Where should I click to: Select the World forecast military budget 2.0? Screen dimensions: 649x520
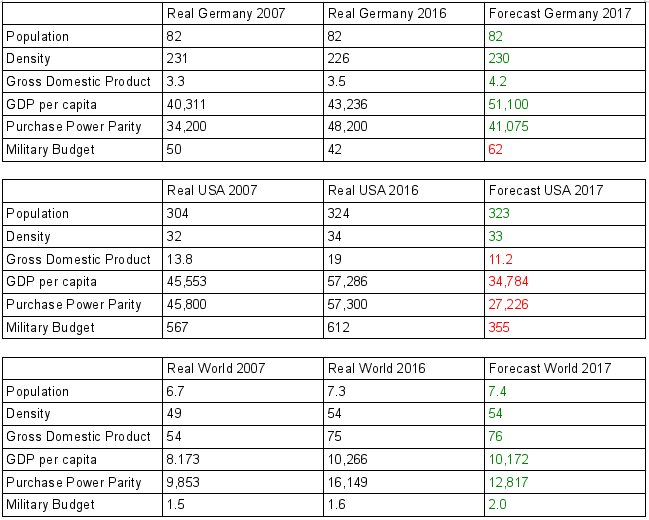(498, 505)
